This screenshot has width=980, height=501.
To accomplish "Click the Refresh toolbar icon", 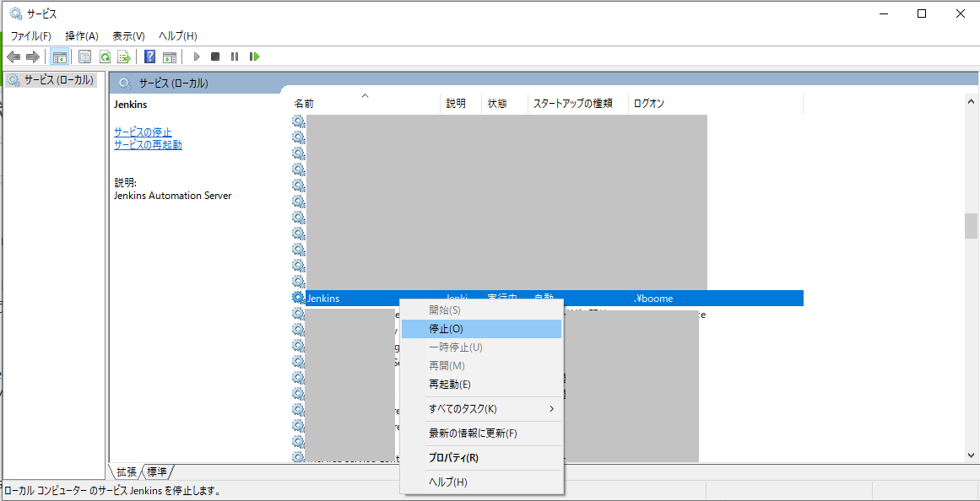I will click(x=105, y=57).
